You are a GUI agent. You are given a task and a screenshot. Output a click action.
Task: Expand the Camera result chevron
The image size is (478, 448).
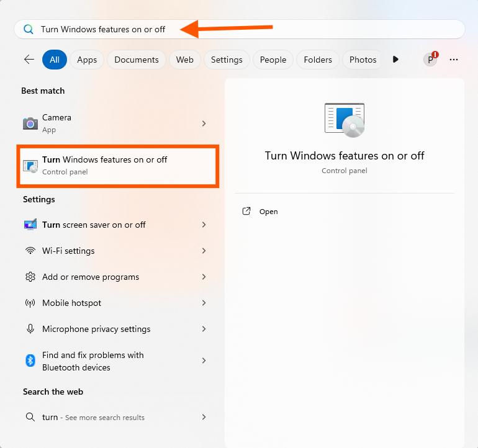(204, 123)
